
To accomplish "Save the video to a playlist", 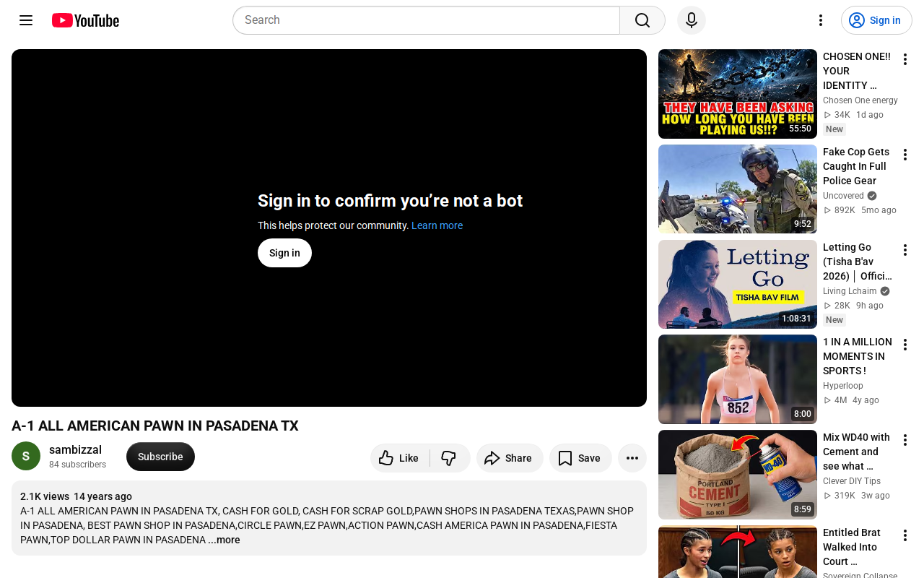I will tap(580, 458).
